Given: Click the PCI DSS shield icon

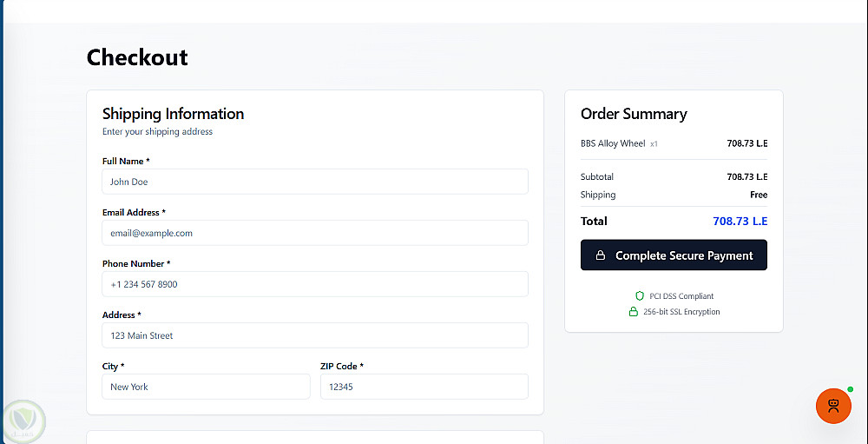Looking at the screenshot, I should (640, 296).
